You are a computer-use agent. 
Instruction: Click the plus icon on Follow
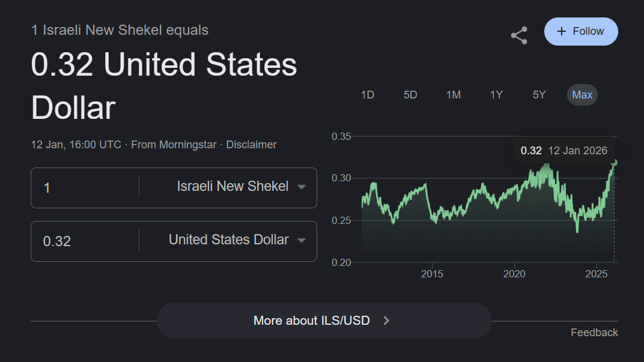(562, 31)
